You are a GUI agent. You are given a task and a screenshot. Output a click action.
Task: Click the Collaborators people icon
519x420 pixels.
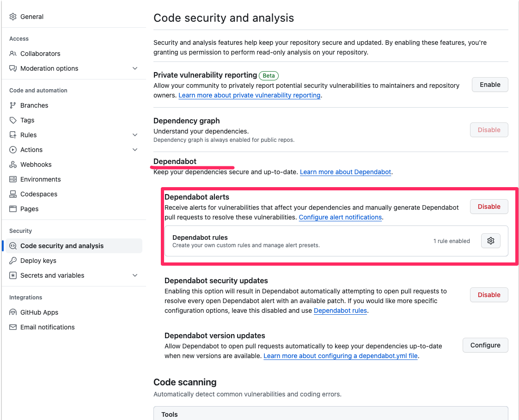pos(13,54)
